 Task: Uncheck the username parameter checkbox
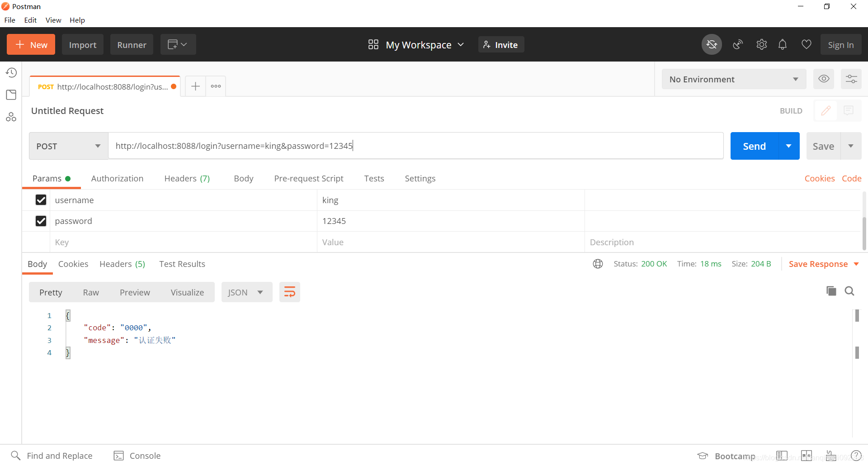point(41,200)
